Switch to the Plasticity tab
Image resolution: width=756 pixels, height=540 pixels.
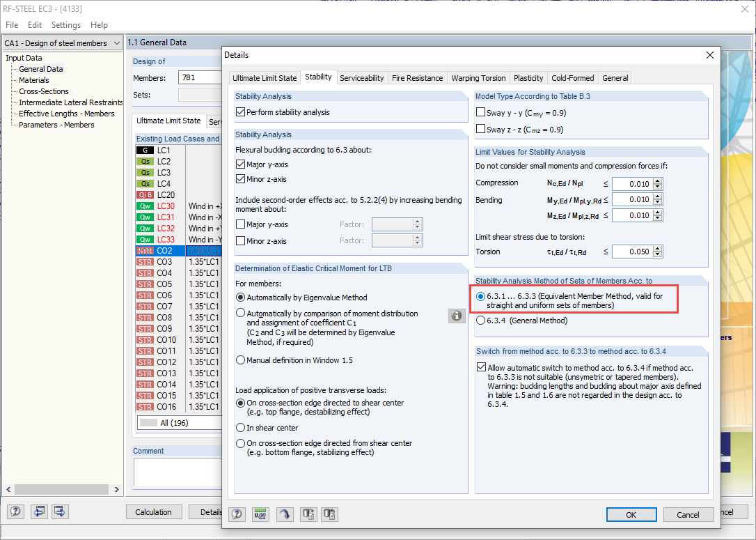(x=528, y=78)
